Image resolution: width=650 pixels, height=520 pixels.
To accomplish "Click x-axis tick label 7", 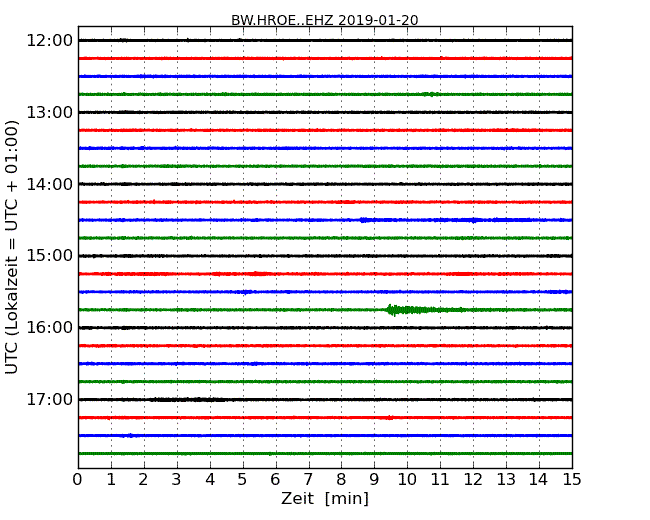I will [308, 480].
